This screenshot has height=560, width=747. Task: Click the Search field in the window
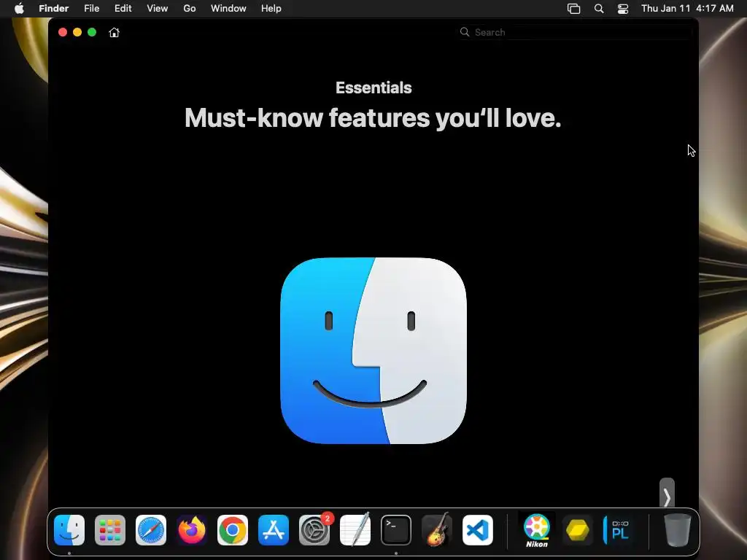coord(574,32)
